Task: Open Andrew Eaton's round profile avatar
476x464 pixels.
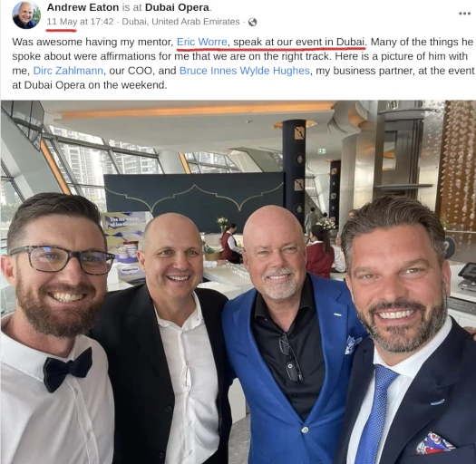Action: (x=26, y=14)
